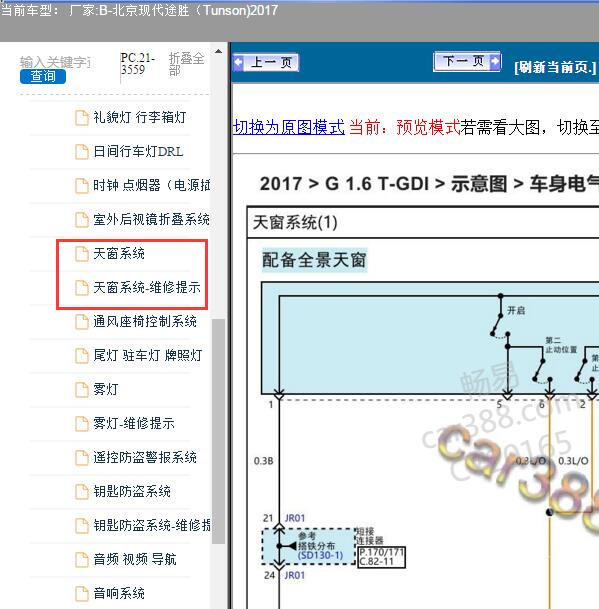This screenshot has width=599, height=609.
Task: Click document icon beside 礼貌灯 行李箱灯
Action: [x=82, y=118]
